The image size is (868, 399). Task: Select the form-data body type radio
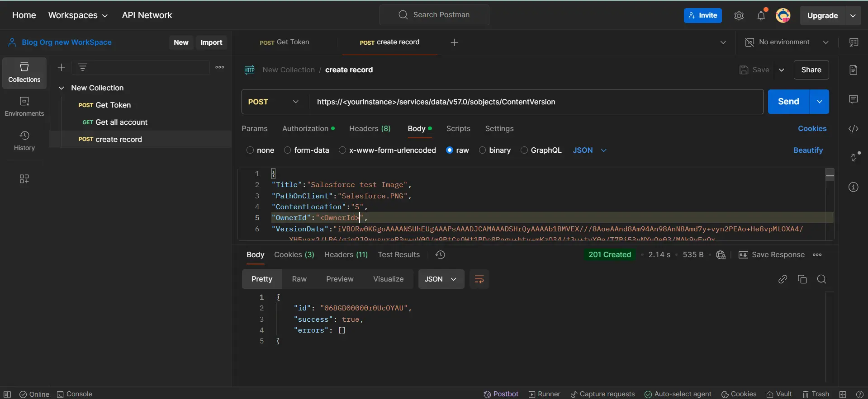[x=287, y=150]
